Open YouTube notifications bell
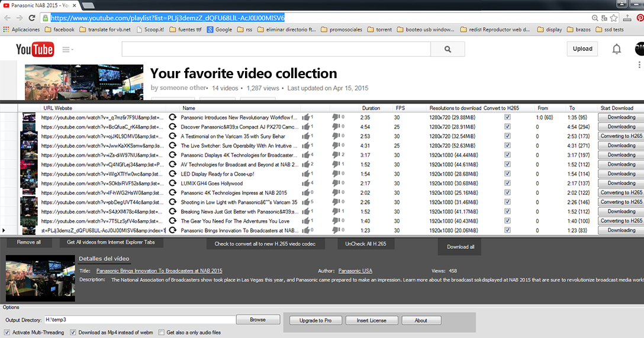 pos(617,49)
